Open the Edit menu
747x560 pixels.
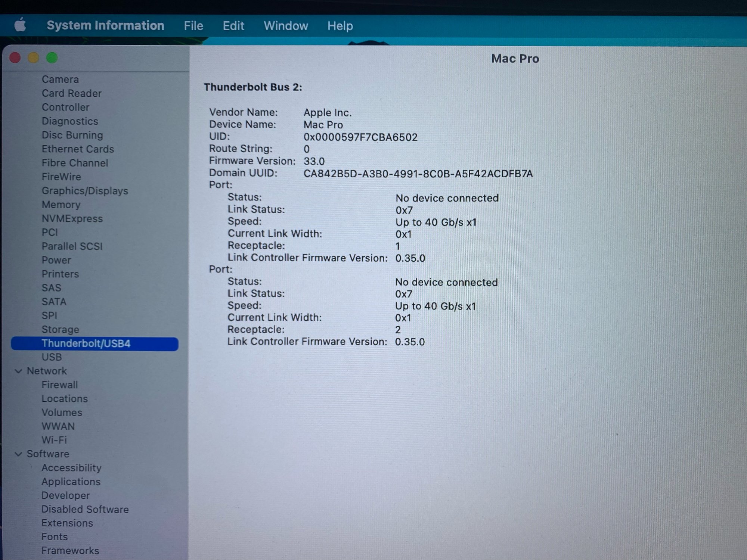[233, 26]
